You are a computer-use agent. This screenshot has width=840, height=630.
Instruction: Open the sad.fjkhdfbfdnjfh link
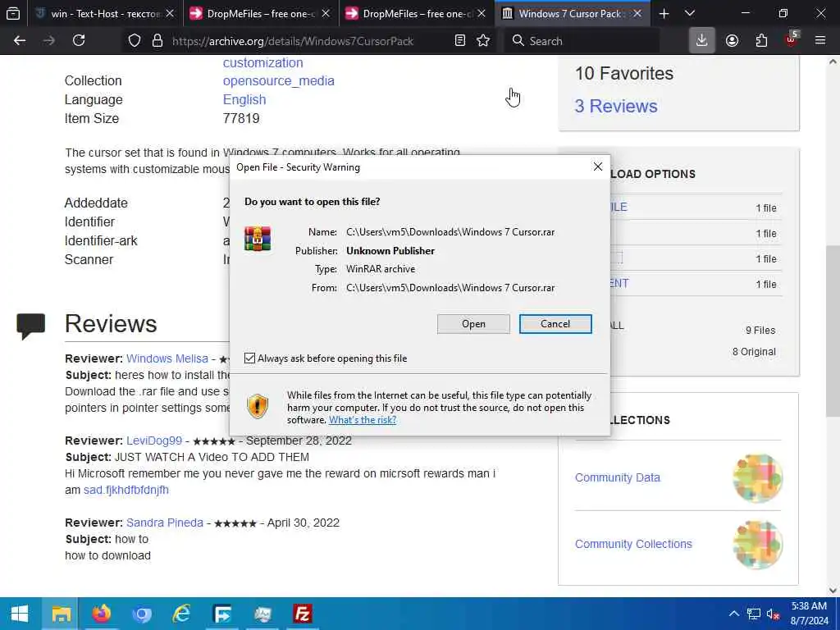[126, 490]
